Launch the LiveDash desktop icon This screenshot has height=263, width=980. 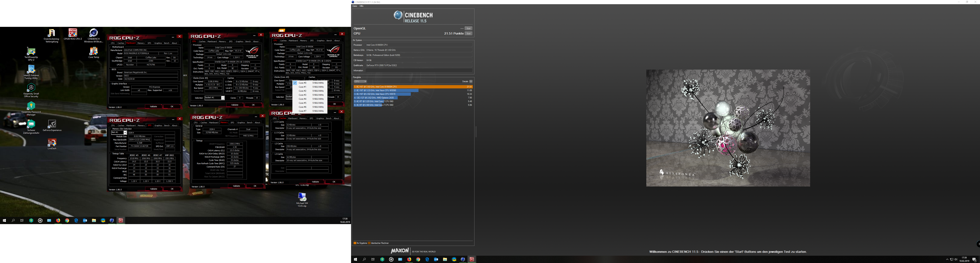tap(52, 144)
